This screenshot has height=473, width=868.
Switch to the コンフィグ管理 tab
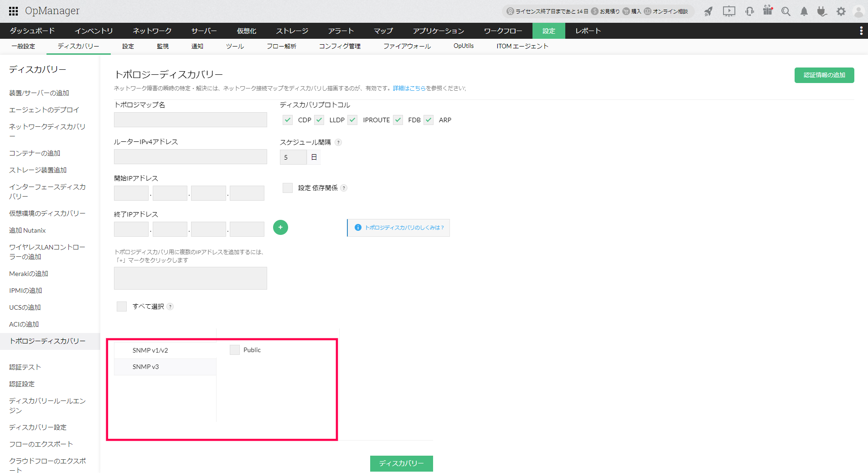[340, 46]
